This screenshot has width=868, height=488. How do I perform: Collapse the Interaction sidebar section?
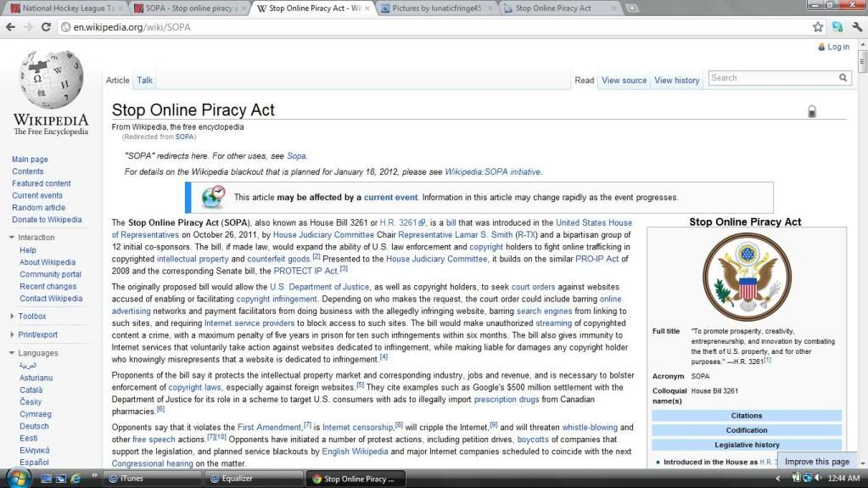pyautogui.click(x=12, y=237)
